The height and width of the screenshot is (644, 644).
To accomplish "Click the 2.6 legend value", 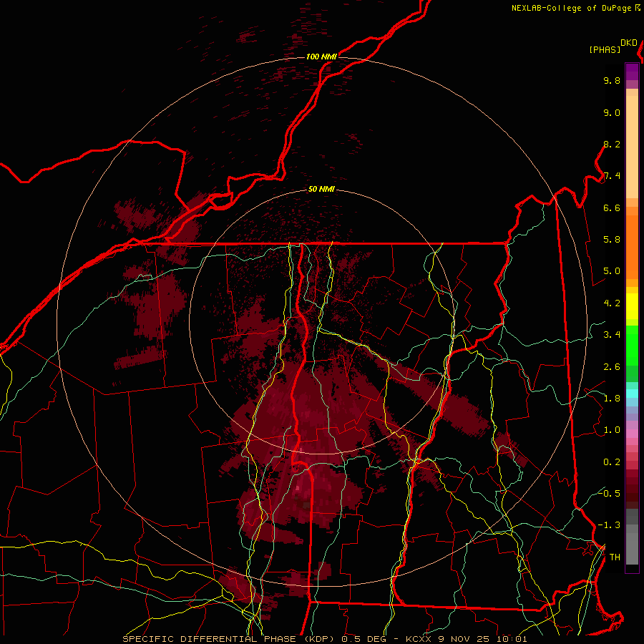I will (612, 367).
